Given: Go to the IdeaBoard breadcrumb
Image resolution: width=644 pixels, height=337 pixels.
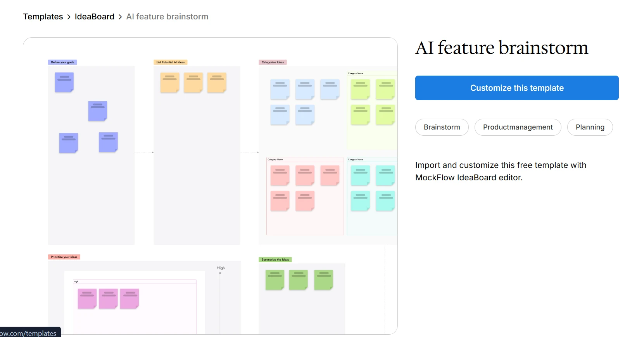Looking at the screenshot, I should pyautogui.click(x=95, y=17).
